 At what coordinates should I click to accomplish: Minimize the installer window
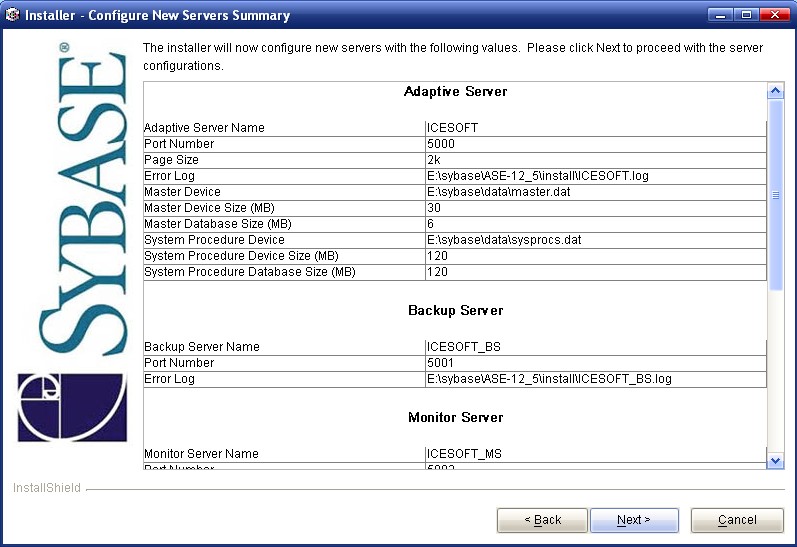click(x=720, y=15)
